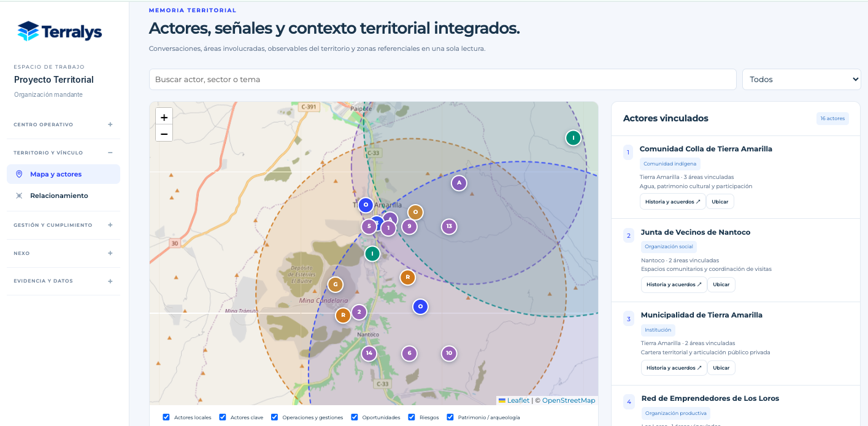This screenshot has height=426, width=868.
Task: Go to Relacionamiento page
Action: [63, 196]
